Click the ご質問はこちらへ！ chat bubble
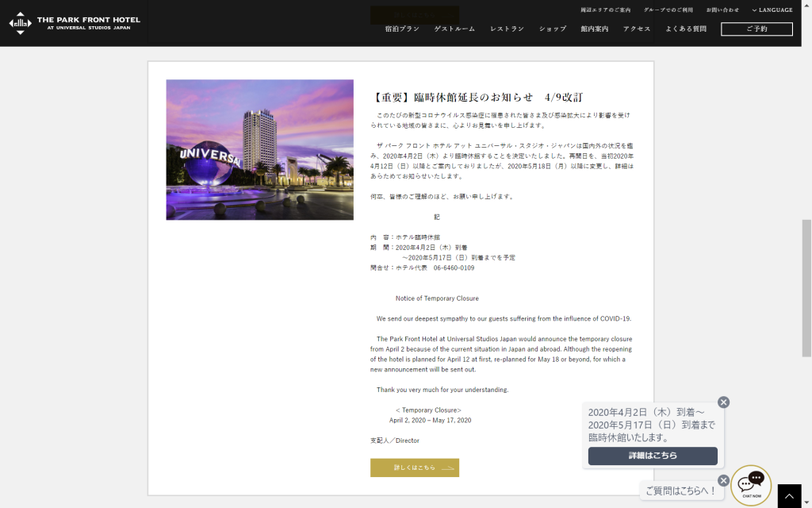Viewport: 812px width, 508px height. pos(681,491)
